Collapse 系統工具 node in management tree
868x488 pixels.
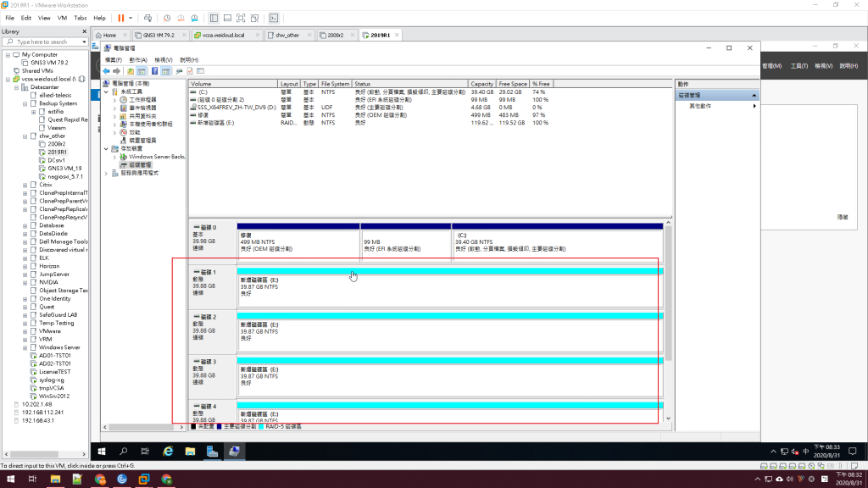click(x=106, y=91)
